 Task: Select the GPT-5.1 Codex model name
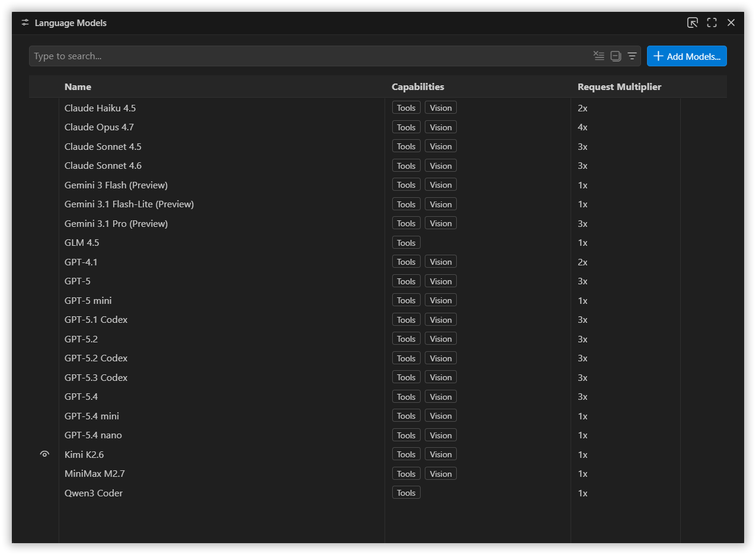coord(96,320)
